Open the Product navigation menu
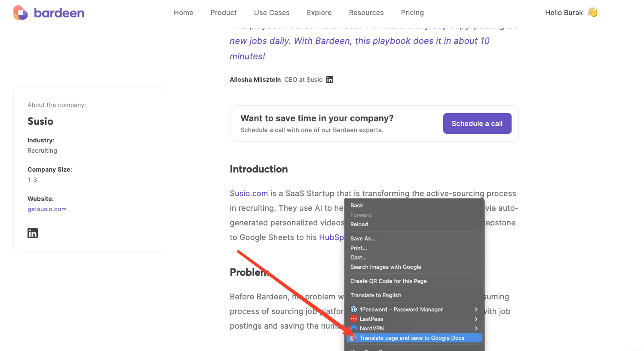Viewport: 644px width, 351px height. [224, 12]
